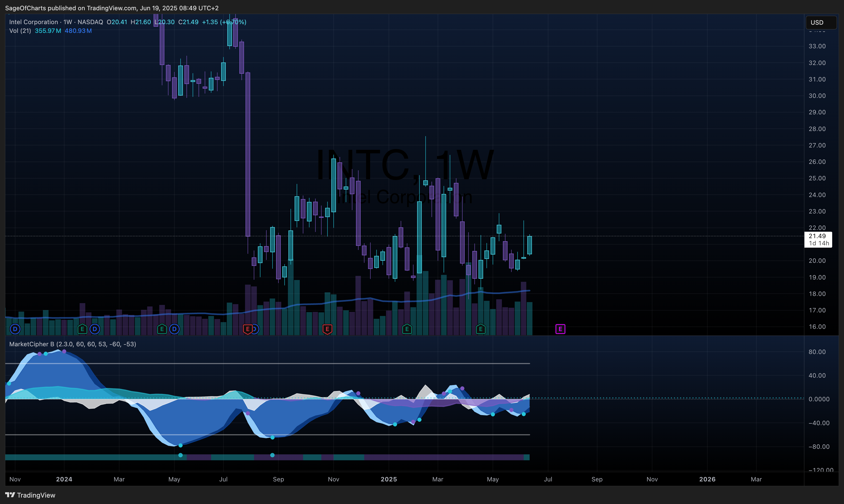
Task: Click the −40.00 label on the MarketCipher scale
Action: click(x=819, y=423)
